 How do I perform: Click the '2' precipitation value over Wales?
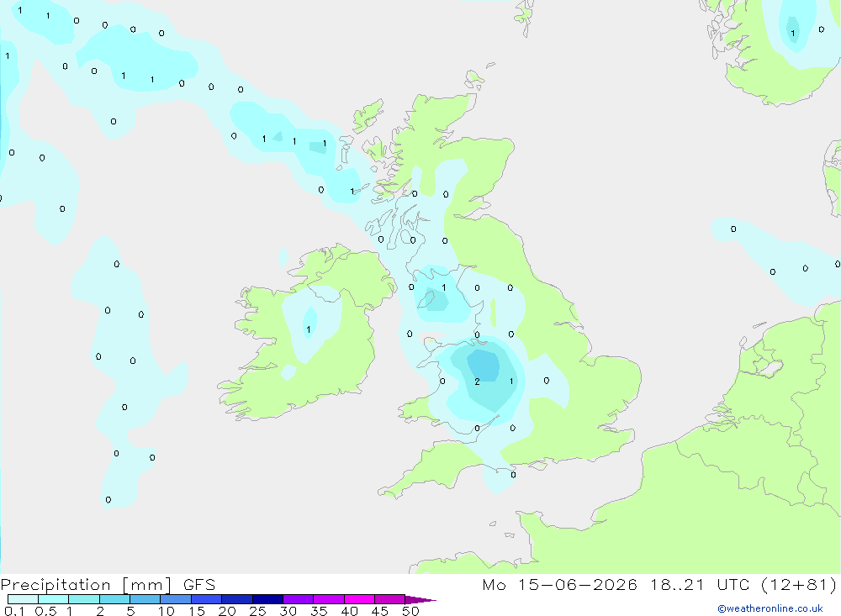pos(477,382)
